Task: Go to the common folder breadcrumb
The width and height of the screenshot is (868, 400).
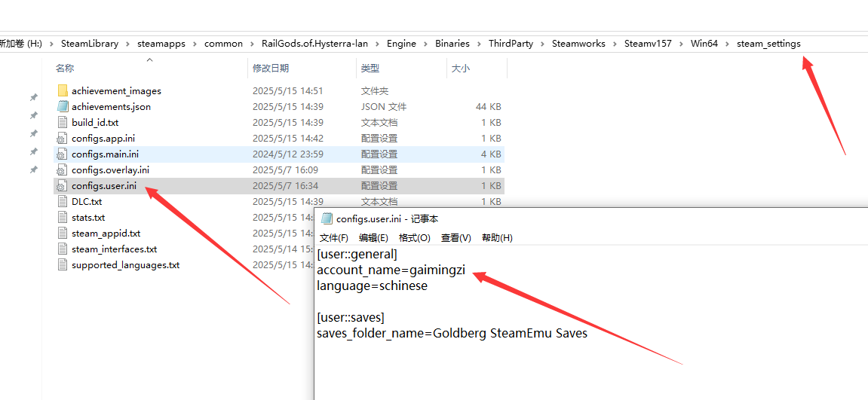Action: pos(224,44)
